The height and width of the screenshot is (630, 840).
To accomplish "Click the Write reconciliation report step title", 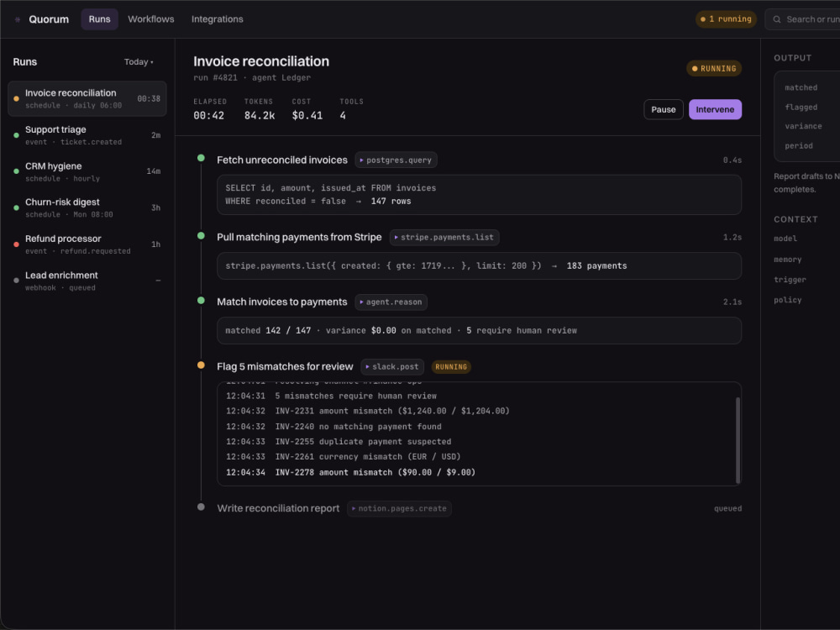I will click(278, 508).
